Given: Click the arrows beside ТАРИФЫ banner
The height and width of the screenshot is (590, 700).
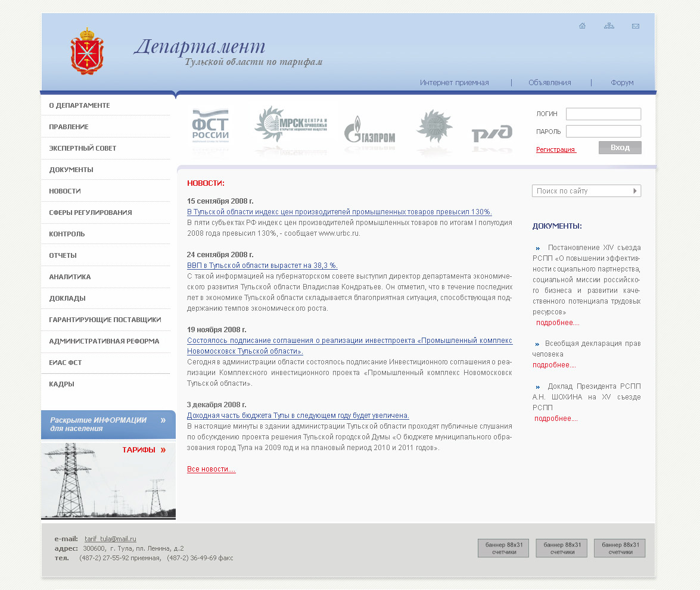Looking at the screenshot, I should pos(163,450).
